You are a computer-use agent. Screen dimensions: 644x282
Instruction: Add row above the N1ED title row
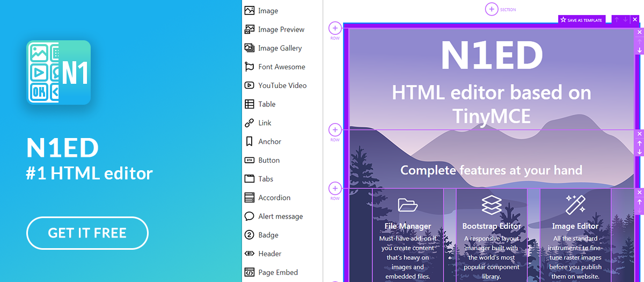click(335, 28)
